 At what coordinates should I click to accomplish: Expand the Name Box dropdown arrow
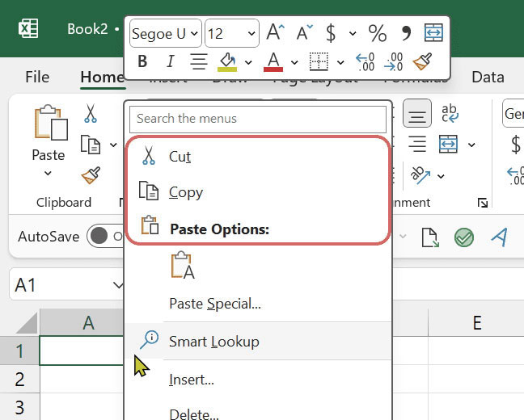click(x=118, y=285)
